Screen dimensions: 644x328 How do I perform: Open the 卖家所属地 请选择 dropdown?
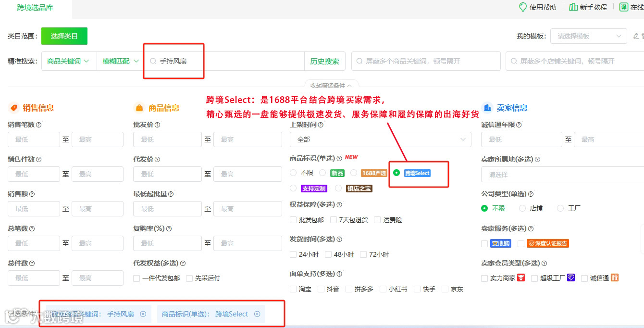(562, 174)
